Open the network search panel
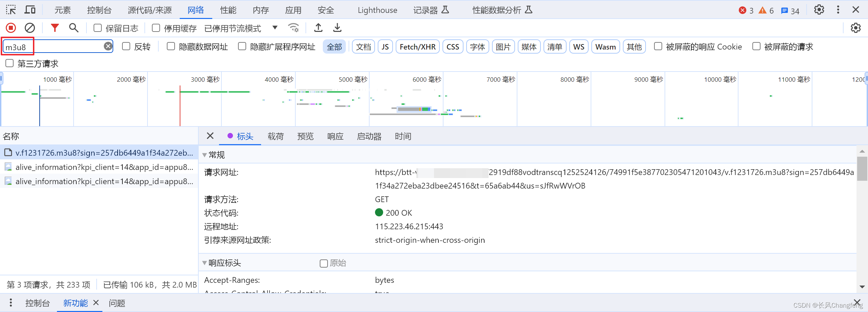The width and height of the screenshot is (868, 312). coord(73,27)
